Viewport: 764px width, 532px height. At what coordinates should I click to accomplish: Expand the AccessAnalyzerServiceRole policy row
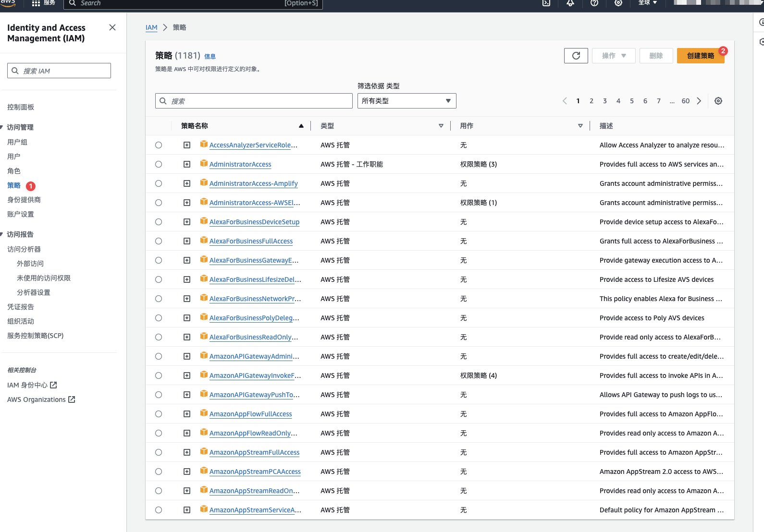click(187, 145)
